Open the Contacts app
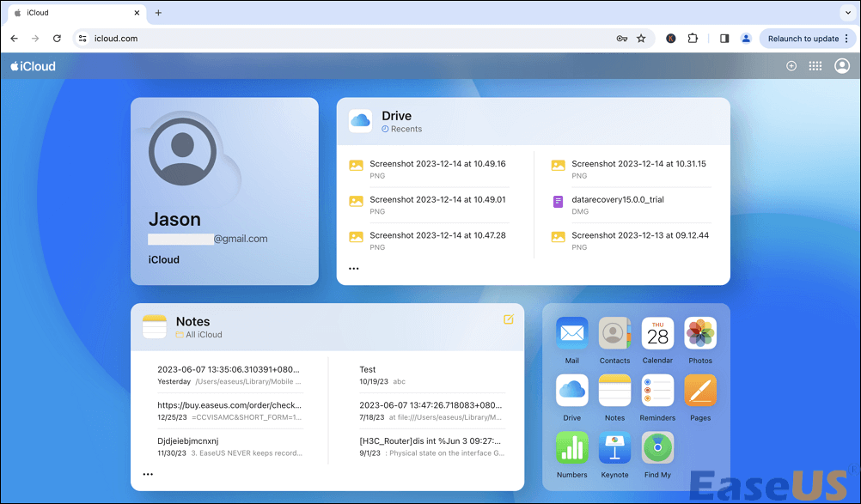This screenshot has height=504, width=861. 614,335
